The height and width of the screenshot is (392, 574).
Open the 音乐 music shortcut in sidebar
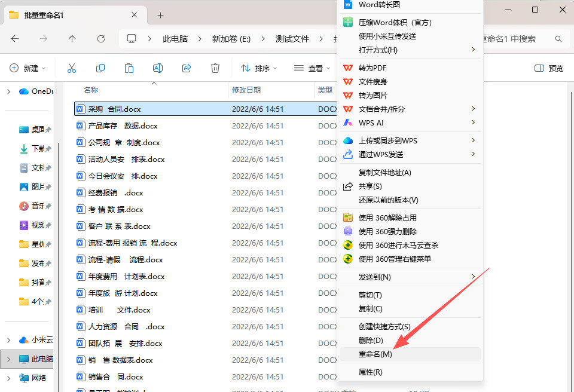tap(35, 206)
